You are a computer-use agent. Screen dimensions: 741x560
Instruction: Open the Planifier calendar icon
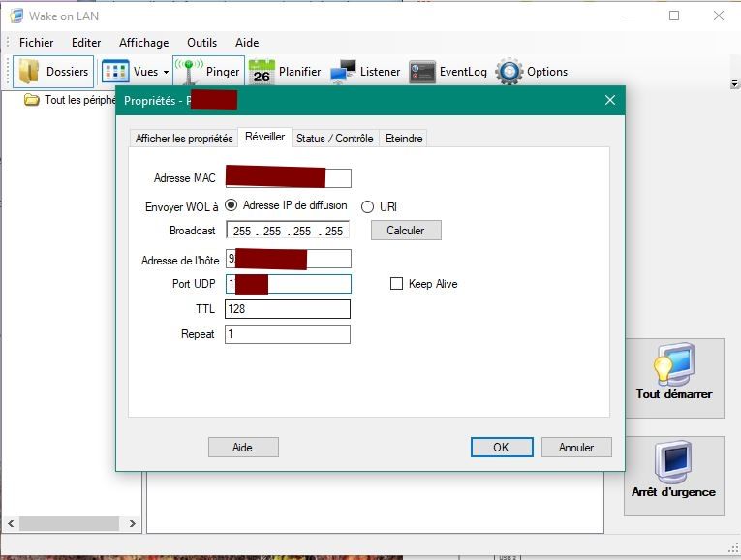coord(262,73)
